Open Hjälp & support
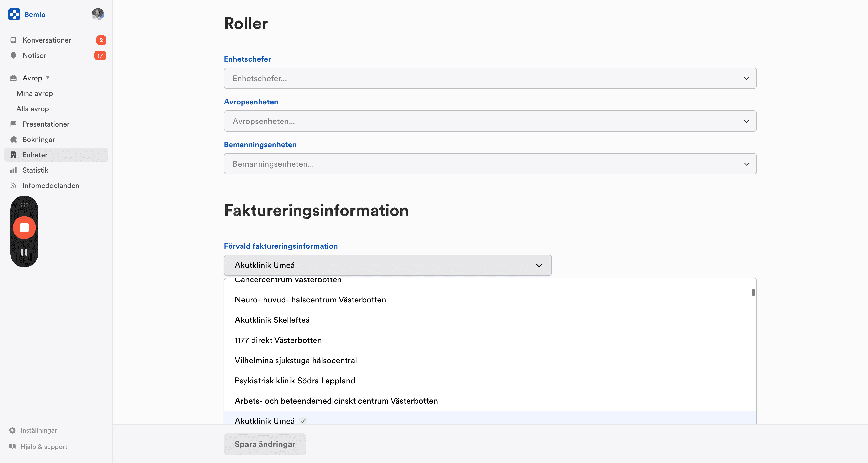Image resolution: width=868 pixels, height=463 pixels. (44, 447)
